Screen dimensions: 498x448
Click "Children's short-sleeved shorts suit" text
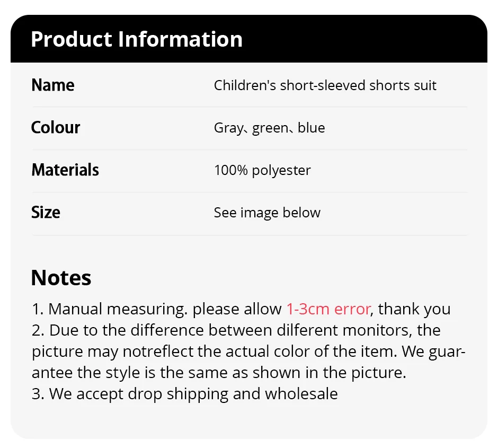tap(325, 85)
